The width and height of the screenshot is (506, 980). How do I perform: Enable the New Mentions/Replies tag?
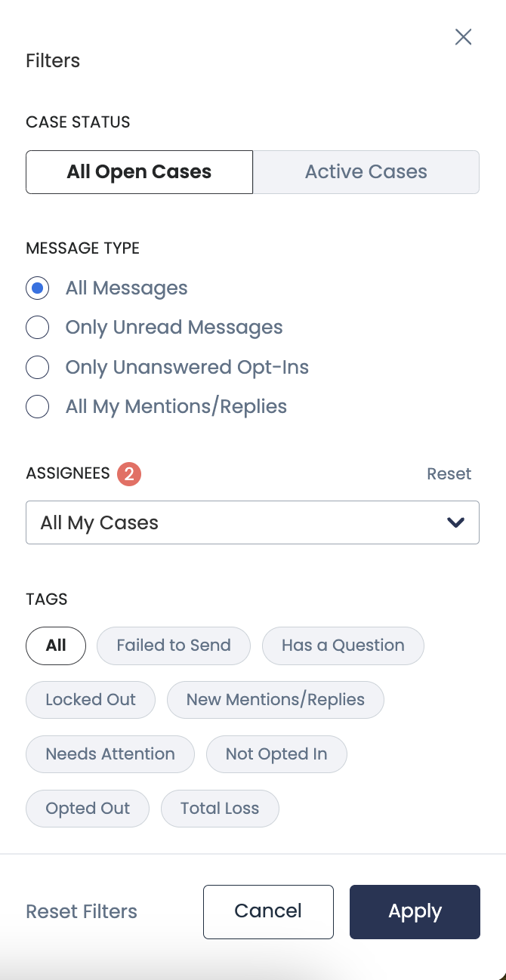[x=275, y=700]
